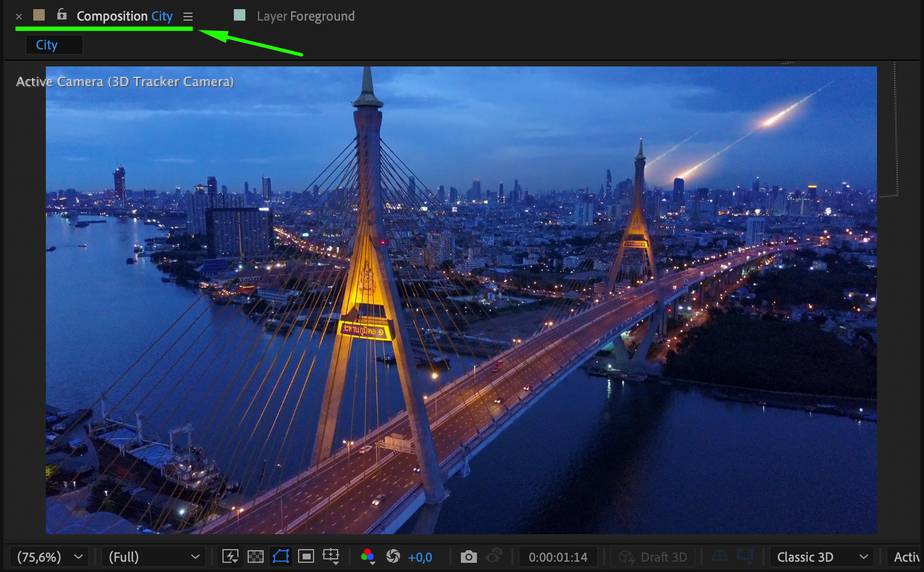Take a snapshot with camera icon

[x=468, y=557]
